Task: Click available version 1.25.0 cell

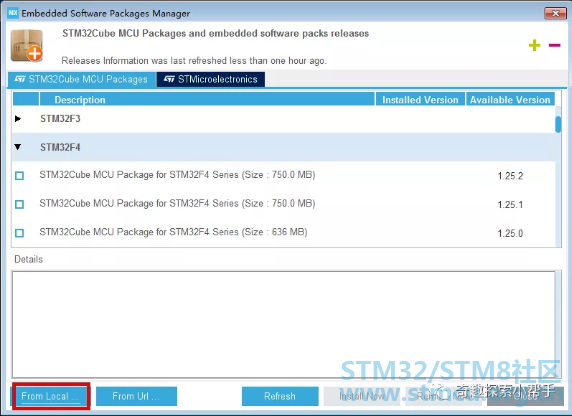Action: [510, 233]
